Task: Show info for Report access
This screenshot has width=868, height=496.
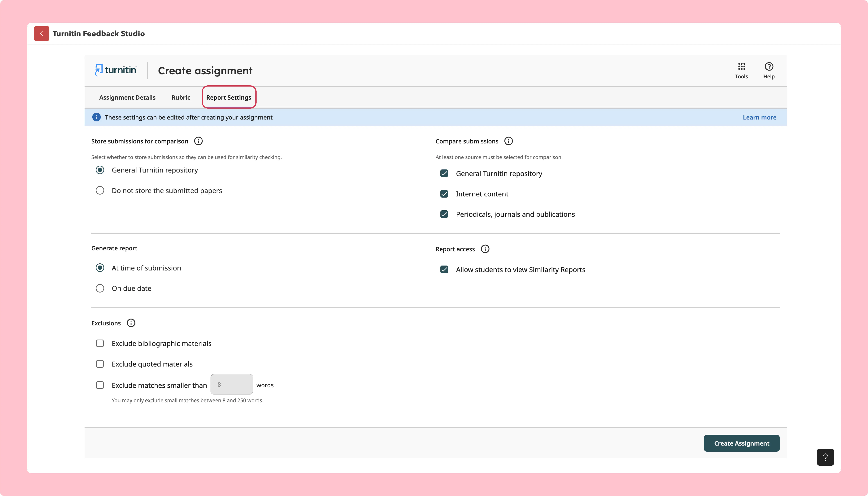Action: pyautogui.click(x=485, y=249)
